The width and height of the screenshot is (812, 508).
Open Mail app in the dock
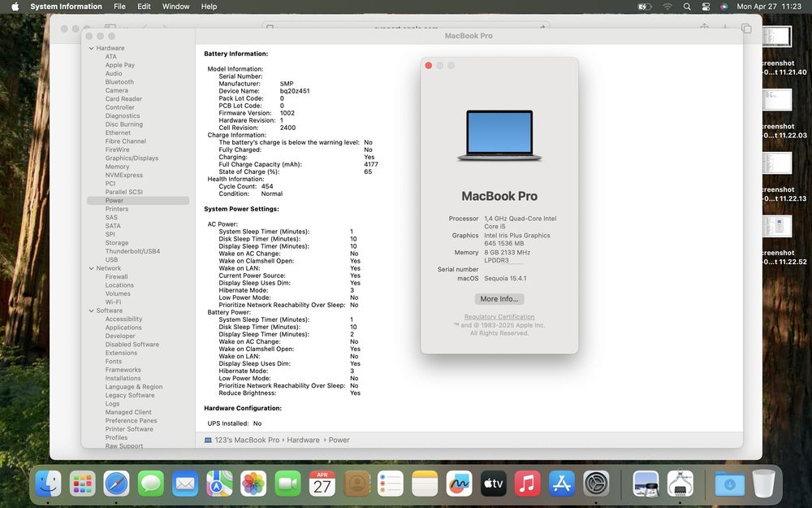pos(185,484)
